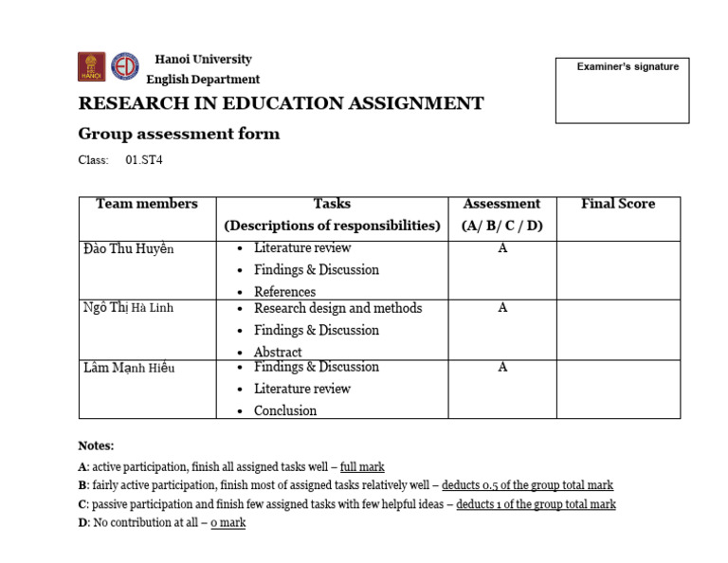Click the 'Class:' label
The width and height of the screenshot is (728, 563).
(x=93, y=160)
